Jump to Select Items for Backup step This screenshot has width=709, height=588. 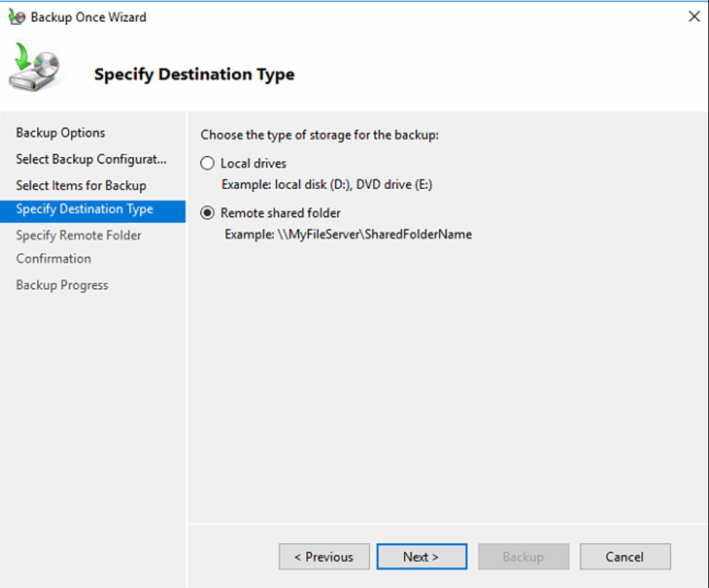tap(81, 185)
